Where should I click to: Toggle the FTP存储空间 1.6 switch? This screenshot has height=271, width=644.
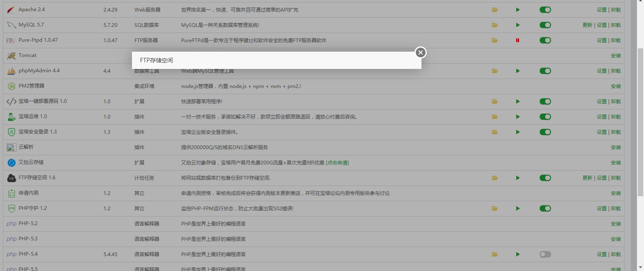(x=545, y=178)
